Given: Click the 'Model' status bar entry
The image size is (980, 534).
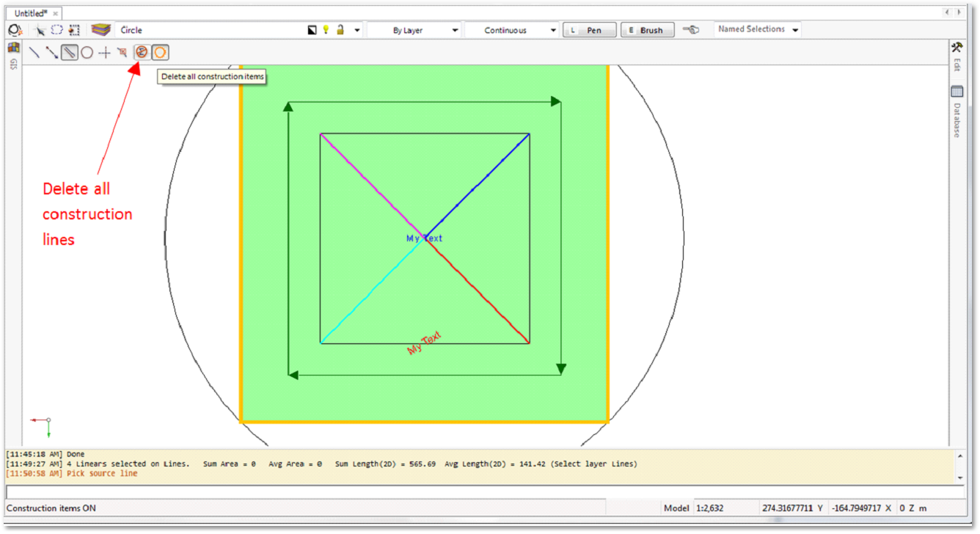Looking at the screenshot, I should [676, 508].
